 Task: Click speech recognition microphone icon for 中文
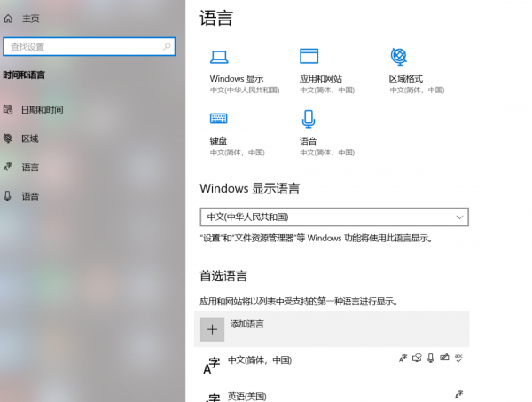(431, 358)
